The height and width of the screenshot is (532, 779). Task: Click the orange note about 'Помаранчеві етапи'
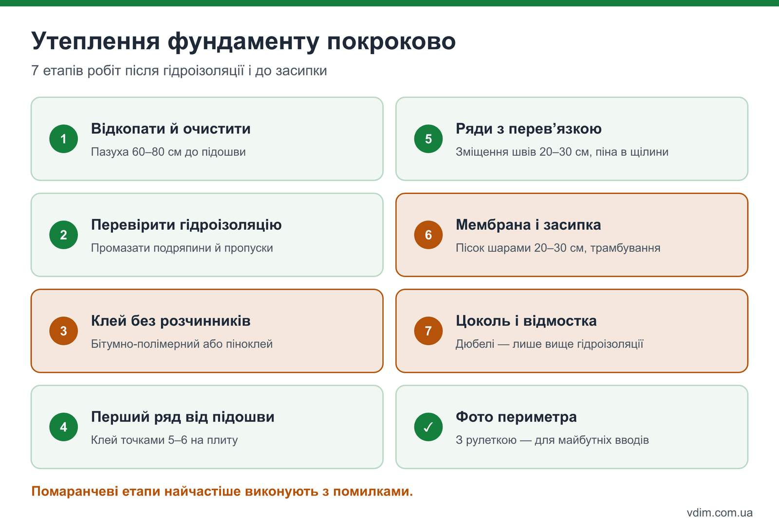point(222,492)
